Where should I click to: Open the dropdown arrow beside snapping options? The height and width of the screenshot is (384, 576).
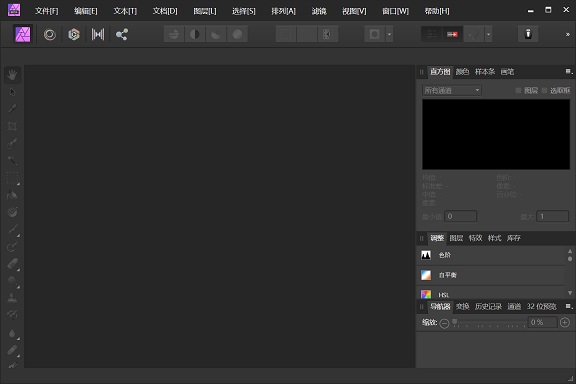(x=488, y=35)
